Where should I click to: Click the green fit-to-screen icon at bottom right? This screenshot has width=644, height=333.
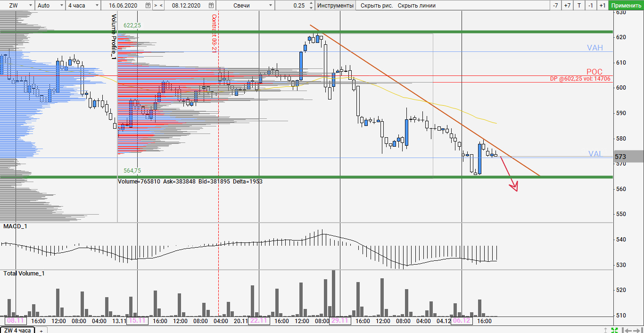pyautogui.click(x=615, y=330)
